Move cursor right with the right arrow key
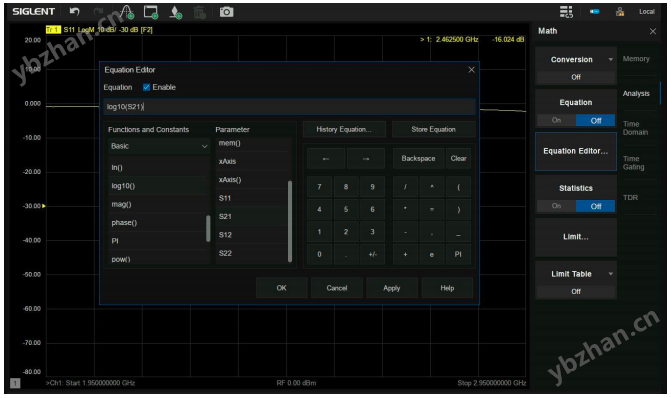The image size is (671, 398). coord(365,159)
